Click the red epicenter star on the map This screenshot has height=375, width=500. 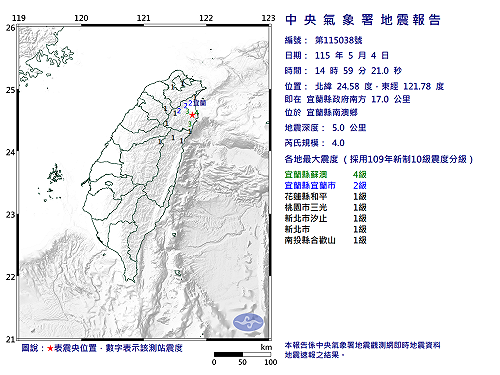coord(192,115)
